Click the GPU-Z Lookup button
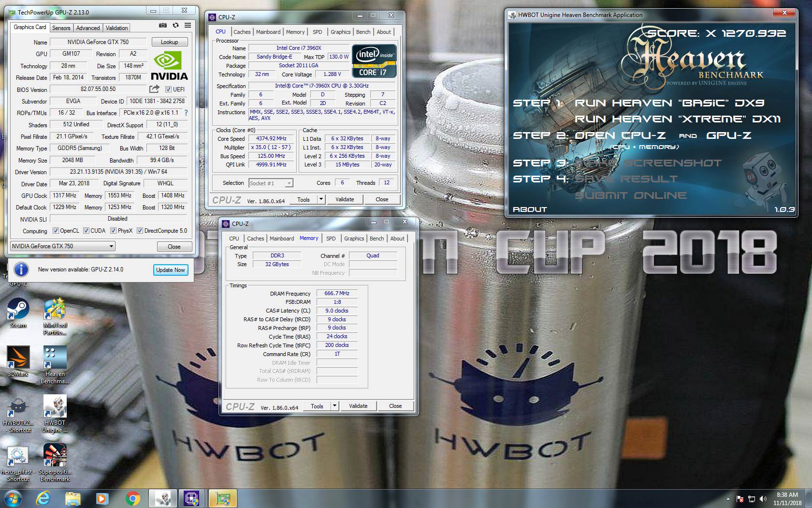The width and height of the screenshot is (812, 508). coord(170,42)
